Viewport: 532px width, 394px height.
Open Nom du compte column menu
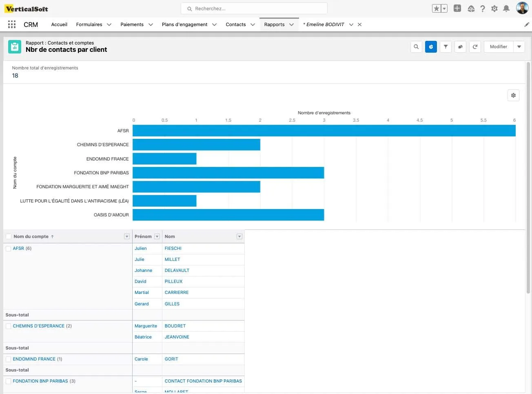click(x=127, y=236)
